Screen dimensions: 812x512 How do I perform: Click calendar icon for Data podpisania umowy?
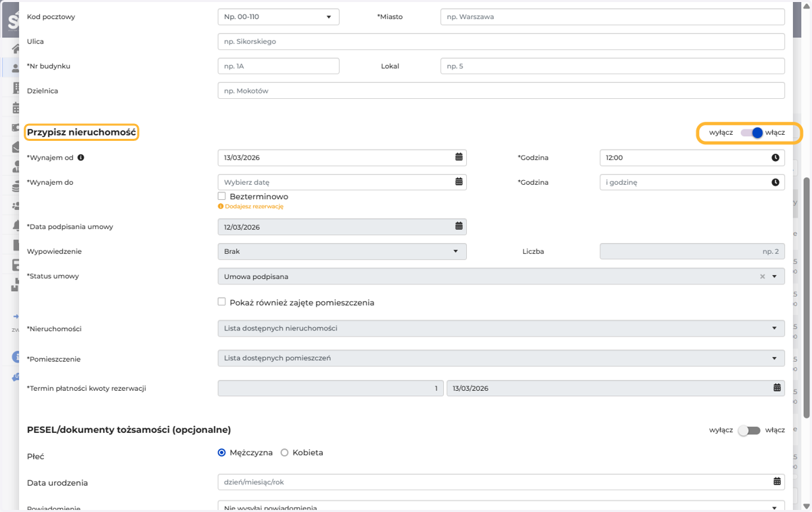pos(459,226)
